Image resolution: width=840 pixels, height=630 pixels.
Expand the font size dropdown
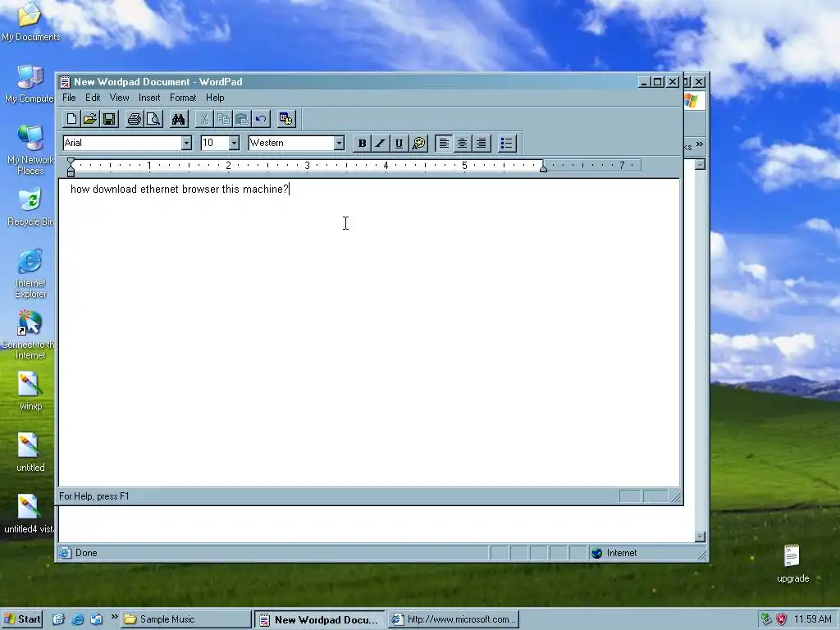[x=234, y=143]
